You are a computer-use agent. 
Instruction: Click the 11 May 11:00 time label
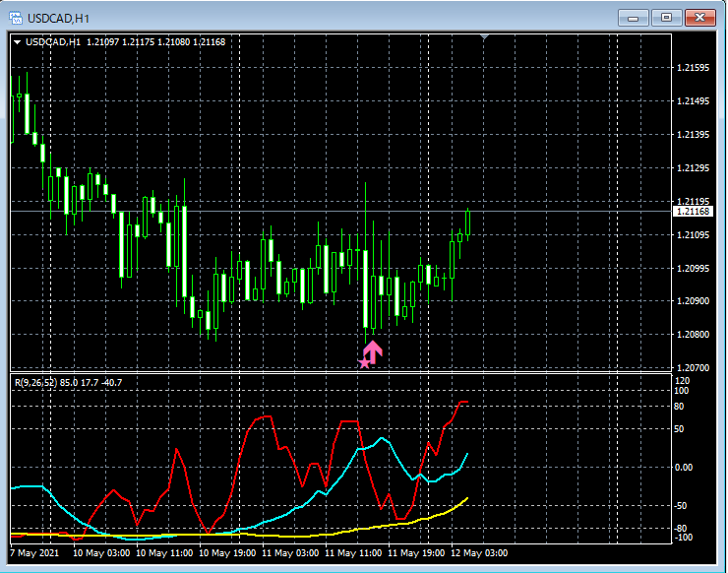pos(353,553)
